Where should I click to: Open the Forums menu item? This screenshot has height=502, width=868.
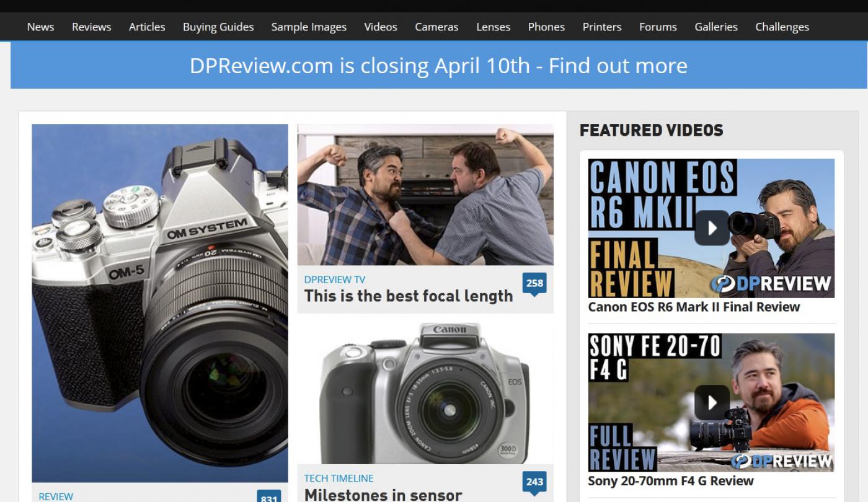pyautogui.click(x=658, y=27)
